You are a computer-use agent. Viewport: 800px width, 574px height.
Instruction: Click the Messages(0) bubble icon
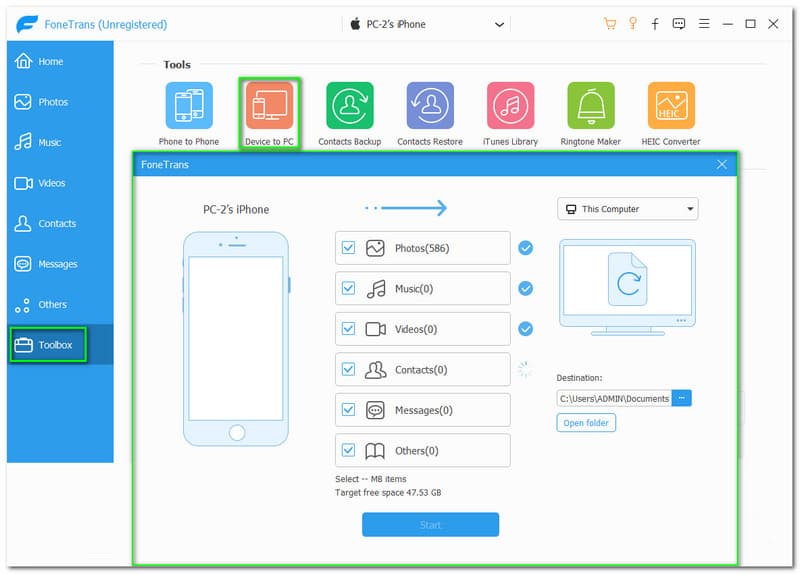click(375, 410)
